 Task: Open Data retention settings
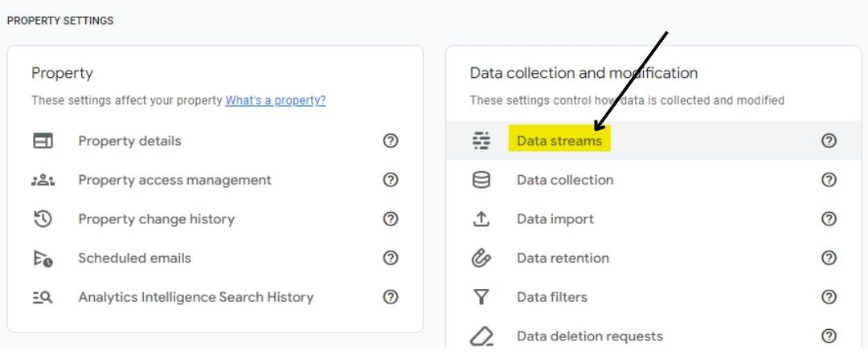point(563,258)
